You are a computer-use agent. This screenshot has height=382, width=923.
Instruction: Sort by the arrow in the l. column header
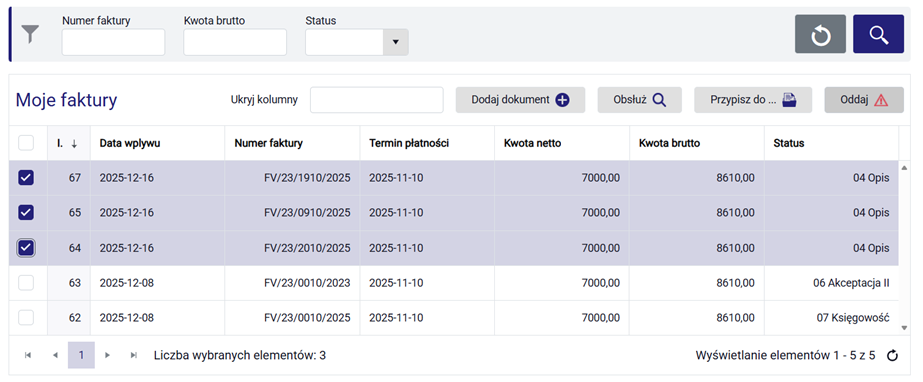click(74, 144)
